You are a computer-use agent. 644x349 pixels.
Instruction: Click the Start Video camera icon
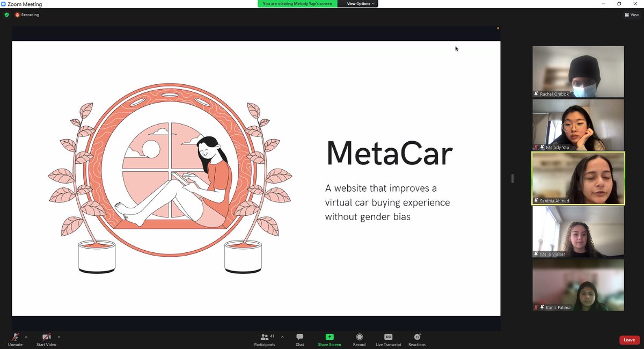[46, 337]
